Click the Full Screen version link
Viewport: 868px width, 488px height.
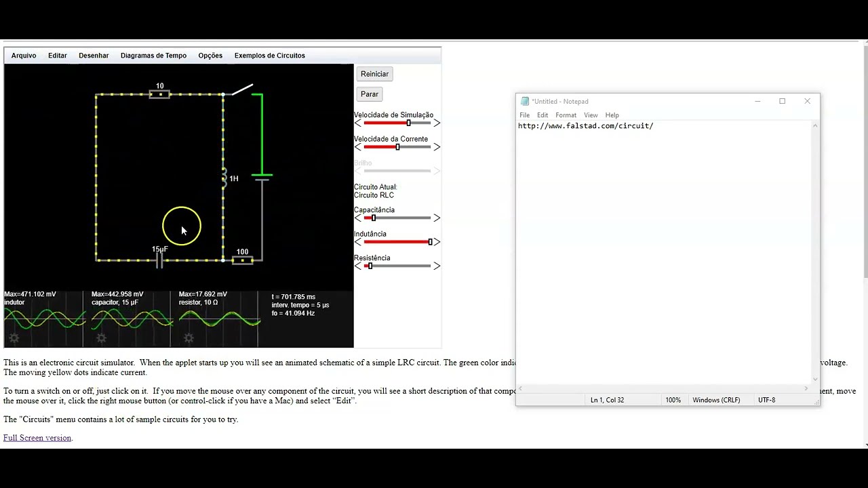[37, 438]
